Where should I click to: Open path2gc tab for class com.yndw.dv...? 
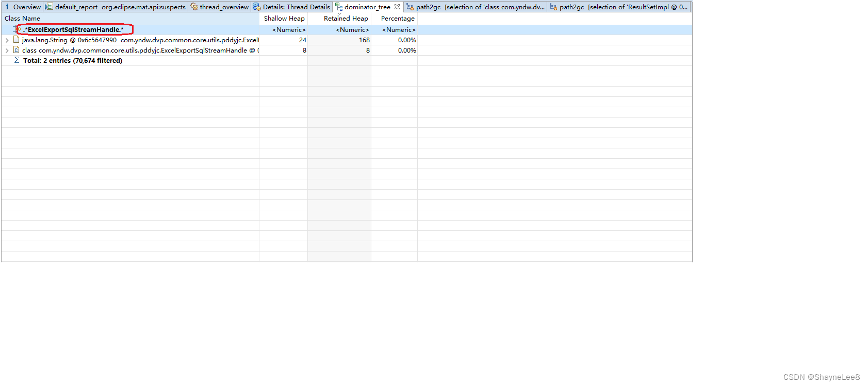tap(476, 7)
